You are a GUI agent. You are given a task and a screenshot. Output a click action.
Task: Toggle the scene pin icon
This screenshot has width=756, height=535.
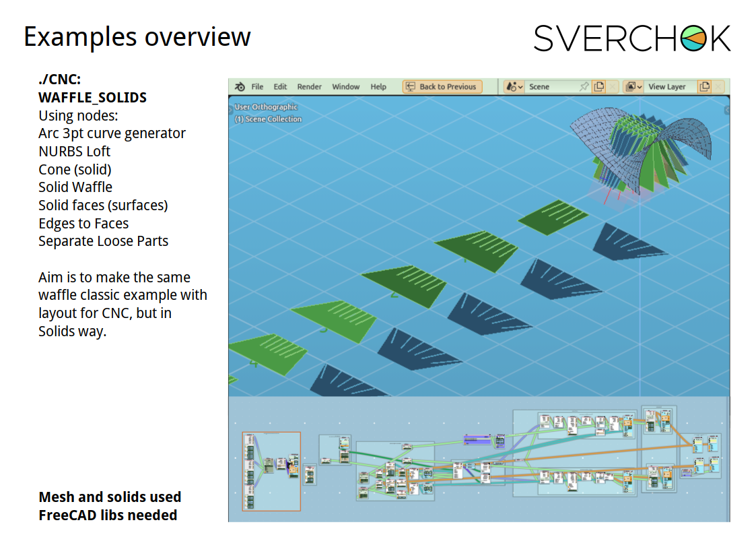coord(584,87)
